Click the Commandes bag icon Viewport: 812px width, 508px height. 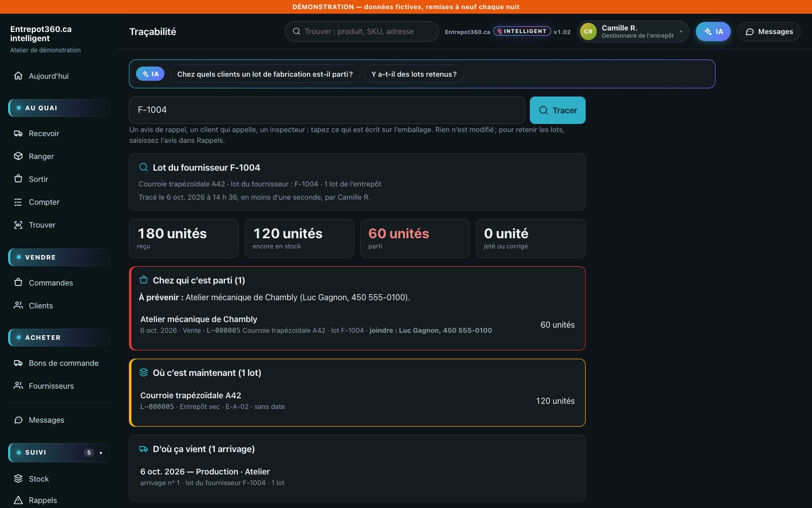[x=18, y=282]
